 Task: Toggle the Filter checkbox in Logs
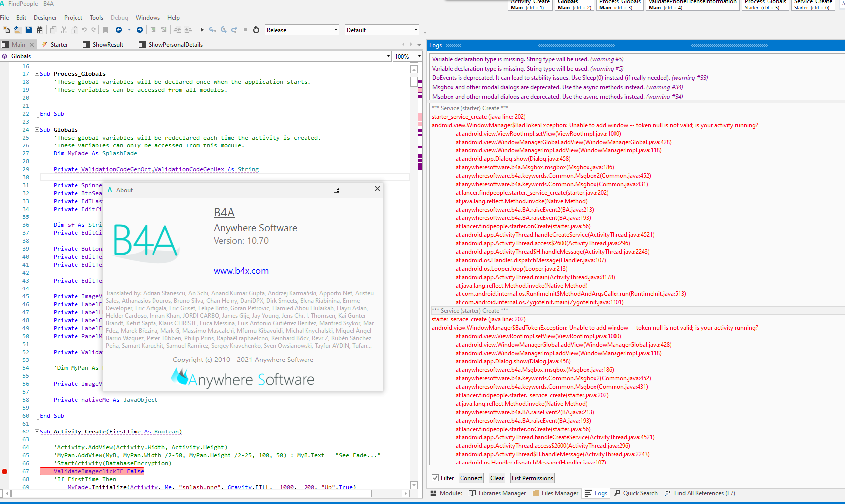point(435,478)
